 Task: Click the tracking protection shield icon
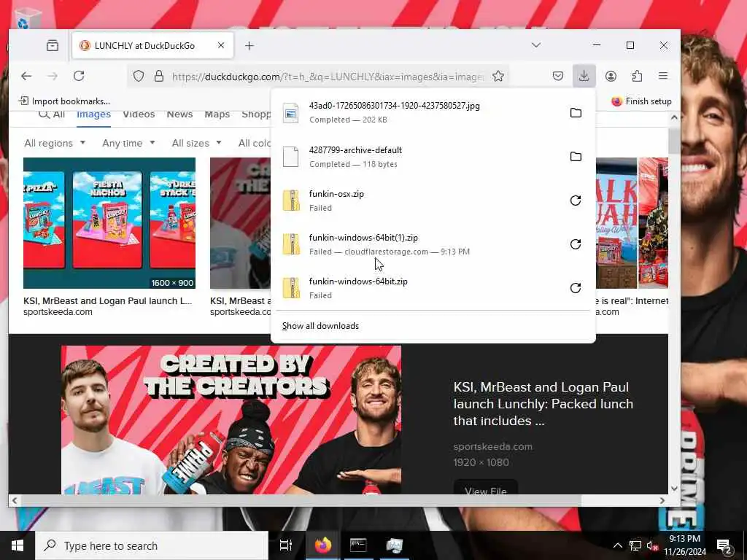click(x=139, y=76)
